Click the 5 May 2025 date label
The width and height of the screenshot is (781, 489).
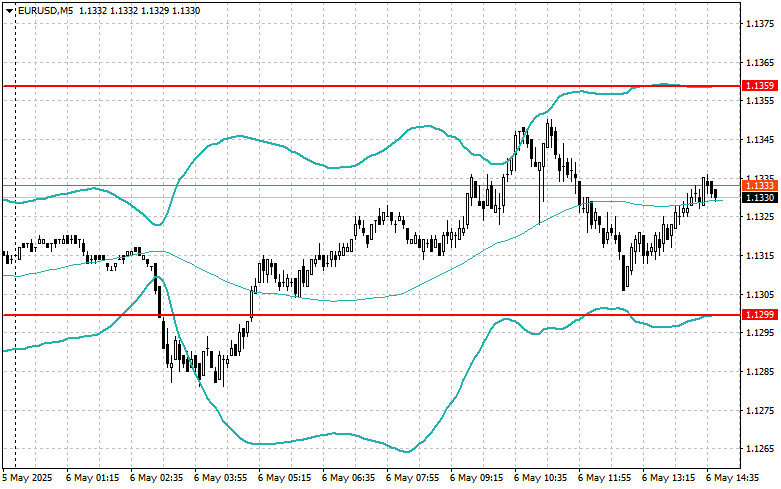pyautogui.click(x=27, y=478)
